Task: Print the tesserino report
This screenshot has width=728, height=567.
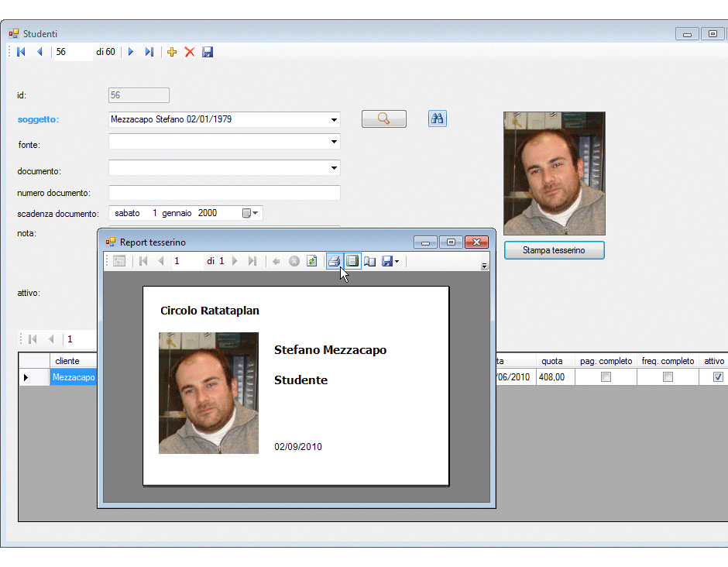Action: click(334, 262)
